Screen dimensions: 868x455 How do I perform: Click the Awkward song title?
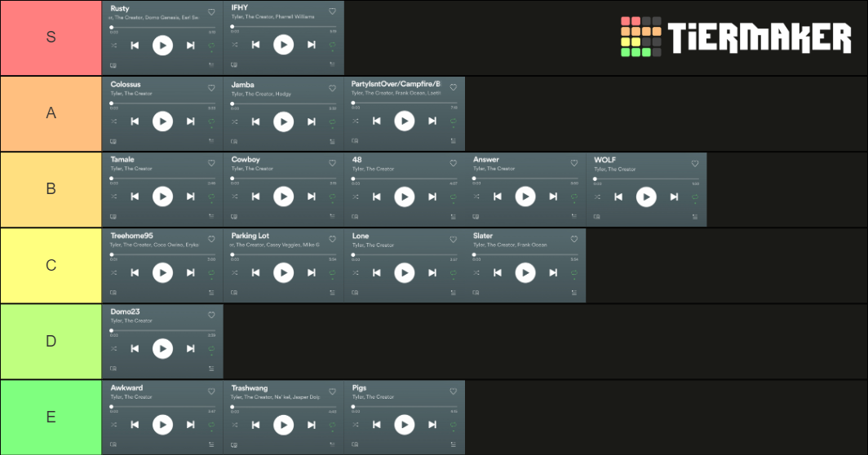(126, 387)
